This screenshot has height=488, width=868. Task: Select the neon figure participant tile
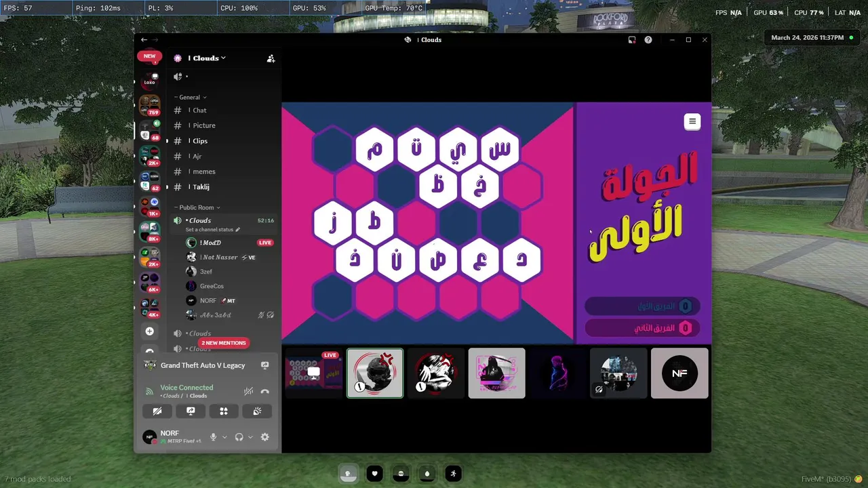point(557,373)
